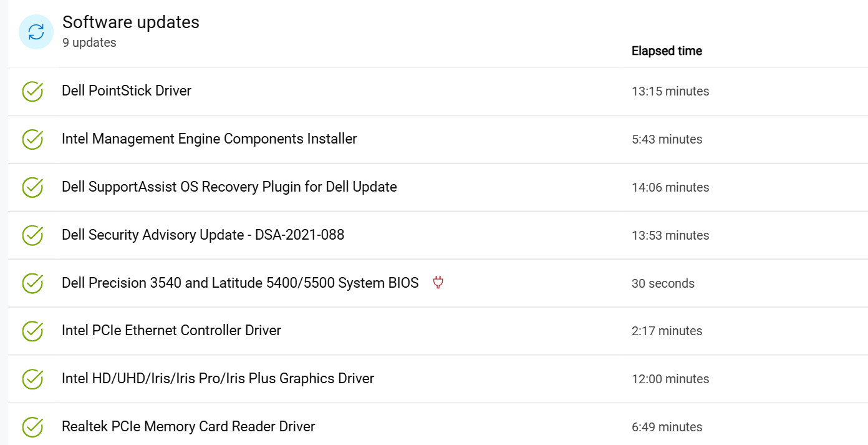Select the Dell PointStick Driver entry

438,91
